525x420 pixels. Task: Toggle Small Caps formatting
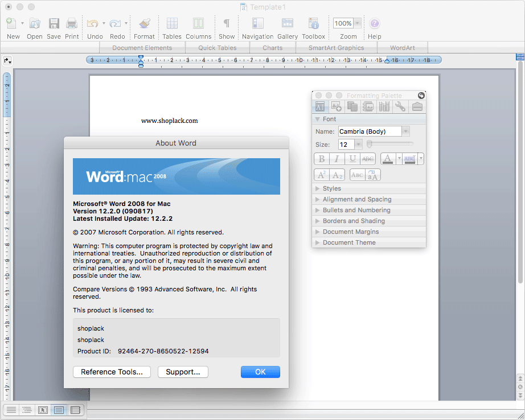click(357, 175)
